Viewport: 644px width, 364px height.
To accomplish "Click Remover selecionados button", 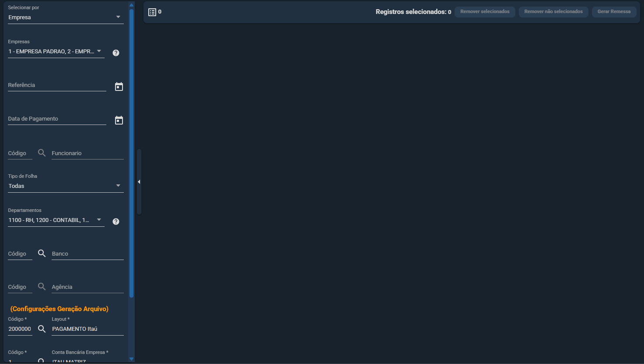I will 485,12.
